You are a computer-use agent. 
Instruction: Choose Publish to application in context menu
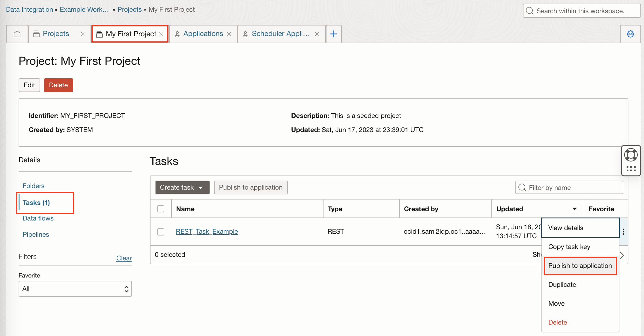pos(580,266)
